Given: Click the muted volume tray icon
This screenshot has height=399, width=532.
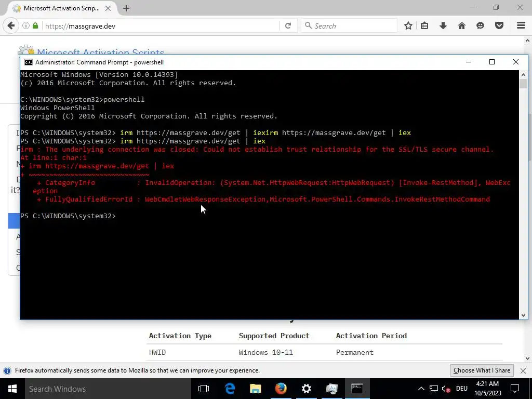Looking at the screenshot, I should pos(446,389).
